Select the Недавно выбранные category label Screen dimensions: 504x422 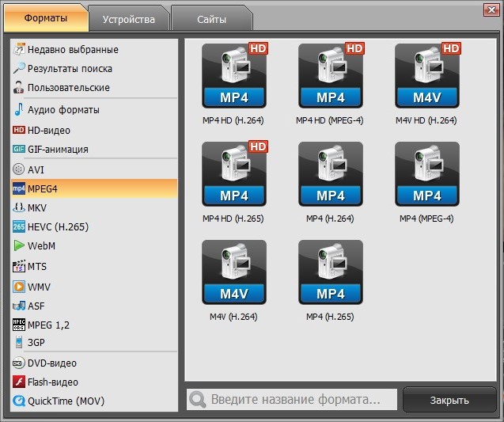tap(73, 50)
